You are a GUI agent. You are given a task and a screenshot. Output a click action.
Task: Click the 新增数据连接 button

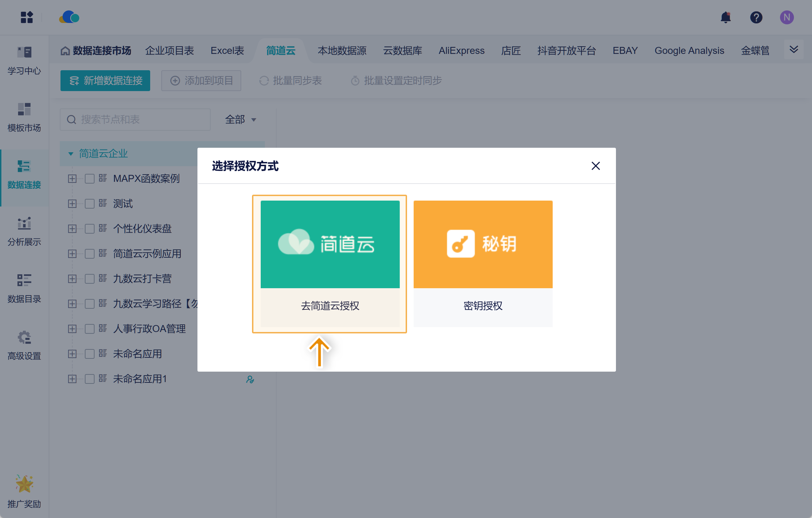coord(105,81)
